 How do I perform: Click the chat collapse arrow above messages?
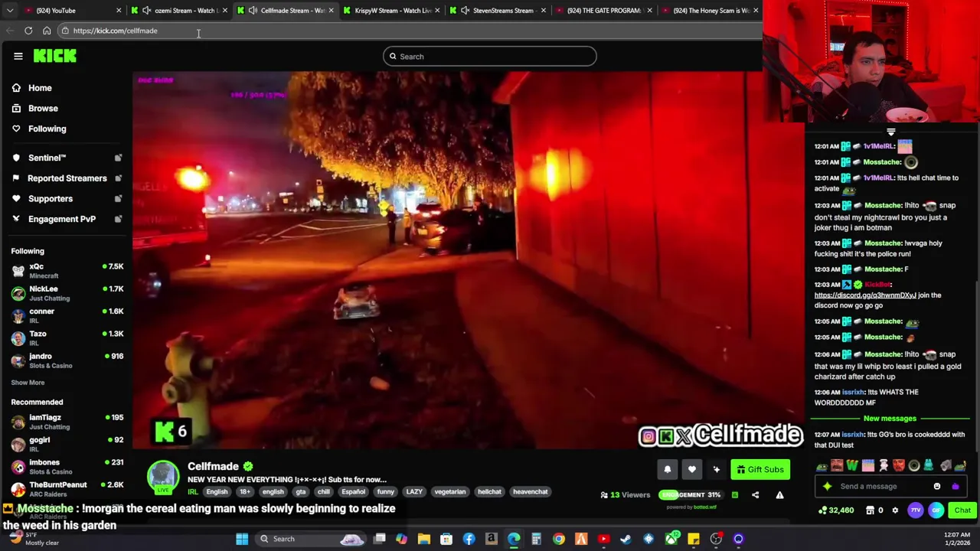[x=890, y=132]
